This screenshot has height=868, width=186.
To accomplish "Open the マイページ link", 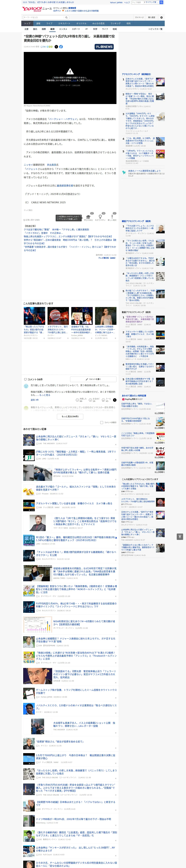I will pos(139,18).
